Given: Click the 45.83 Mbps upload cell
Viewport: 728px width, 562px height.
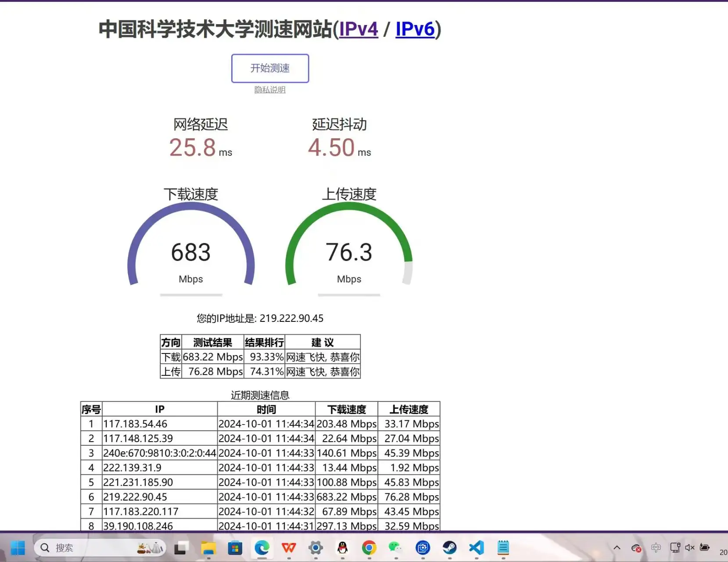Looking at the screenshot, I should (409, 482).
